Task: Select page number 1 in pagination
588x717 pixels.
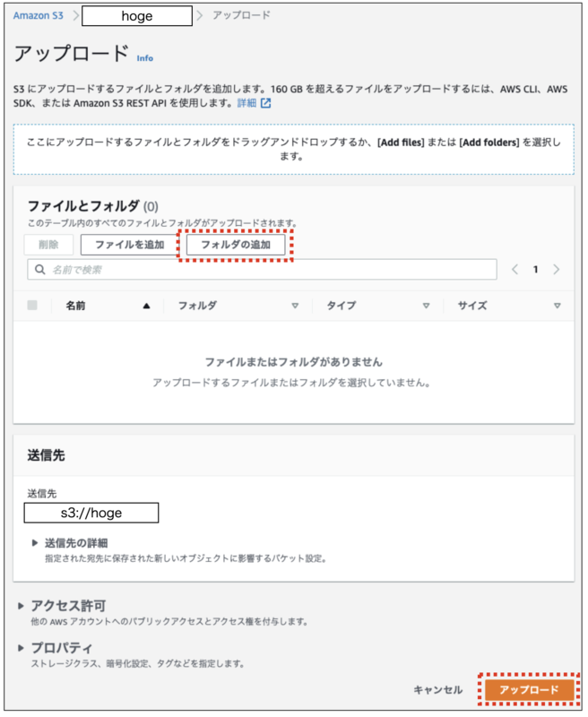Action: tap(535, 270)
